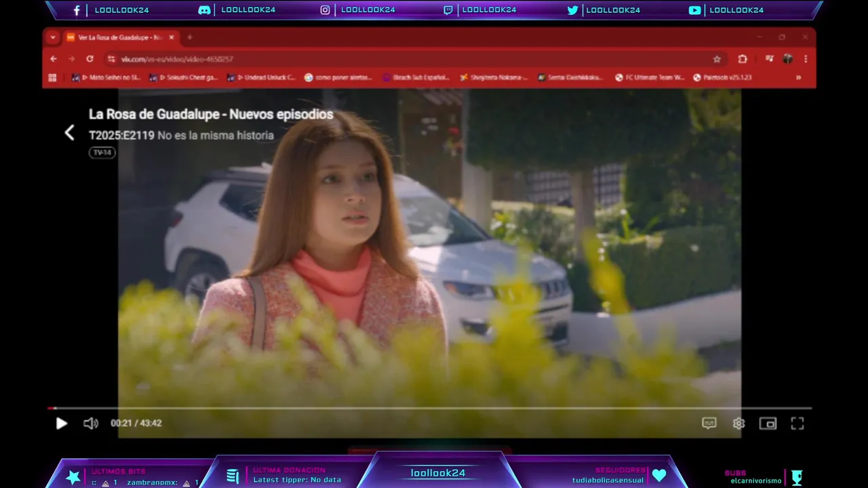Open the Sentai Daishikkaku bookmark
This screenshot has width=868, height=488.
[572, 77]
